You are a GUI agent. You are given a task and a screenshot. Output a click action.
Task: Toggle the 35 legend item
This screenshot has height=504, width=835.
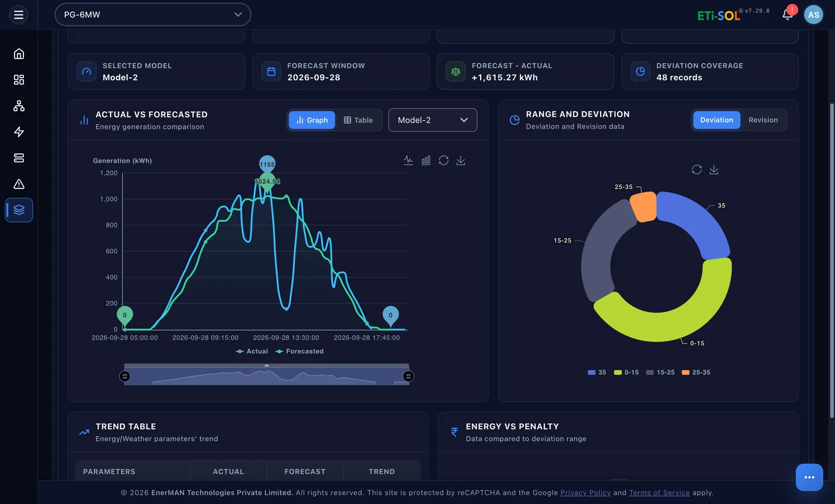coord(597,373)
